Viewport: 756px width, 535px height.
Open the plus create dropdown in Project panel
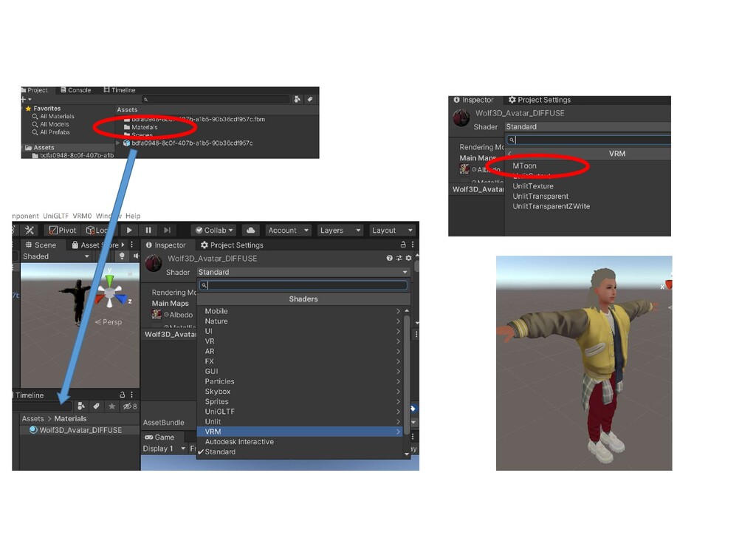26,99
